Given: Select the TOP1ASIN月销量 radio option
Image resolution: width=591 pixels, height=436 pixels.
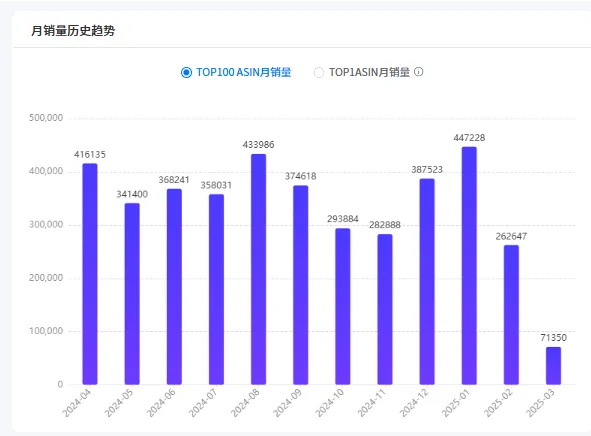Looking at the screenshot, I should 319,72.
